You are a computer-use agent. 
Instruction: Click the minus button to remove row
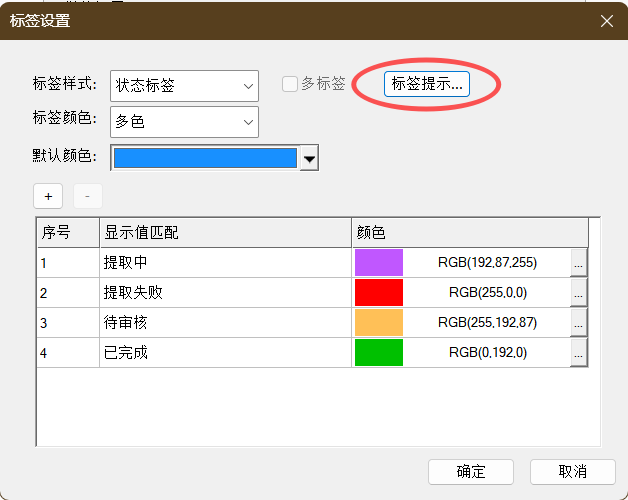pos(88,196)
